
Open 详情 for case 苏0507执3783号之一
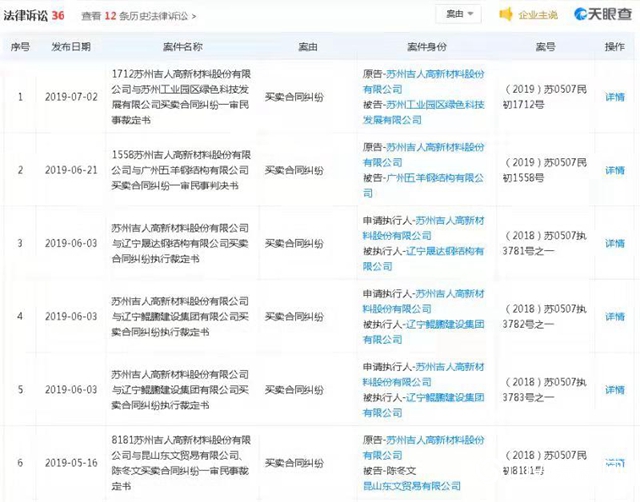(615, 390)
